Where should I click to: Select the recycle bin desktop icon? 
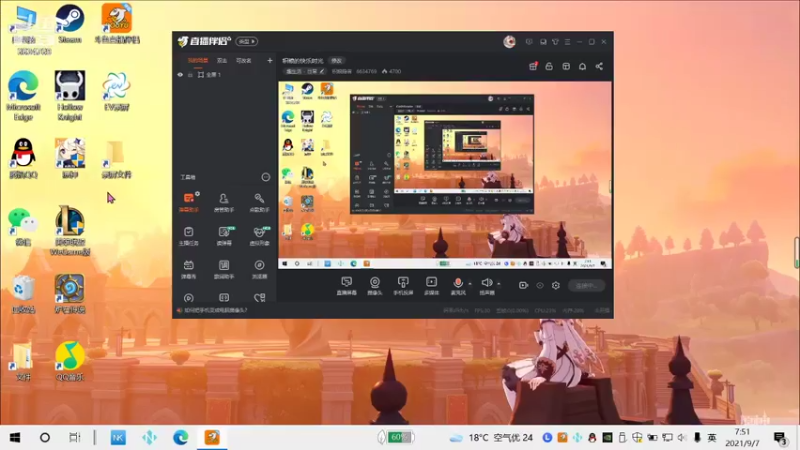coord(23,293)
